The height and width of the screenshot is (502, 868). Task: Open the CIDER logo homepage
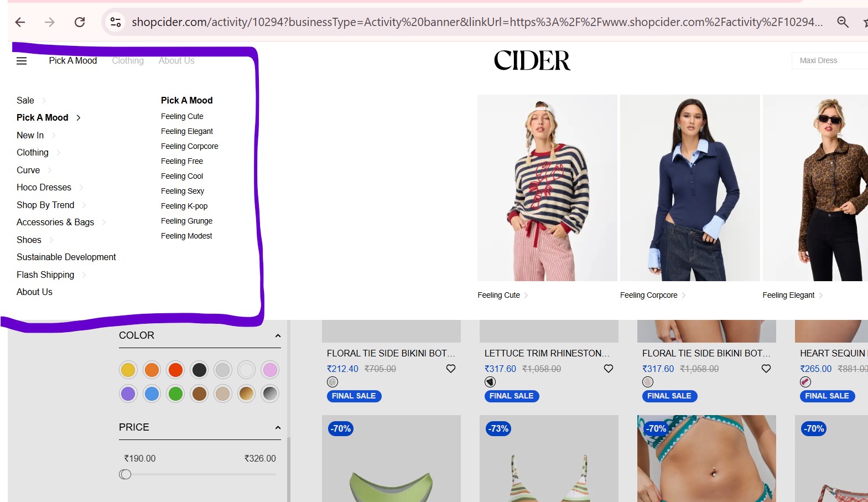pyautogui.click(x=532, y=60)
